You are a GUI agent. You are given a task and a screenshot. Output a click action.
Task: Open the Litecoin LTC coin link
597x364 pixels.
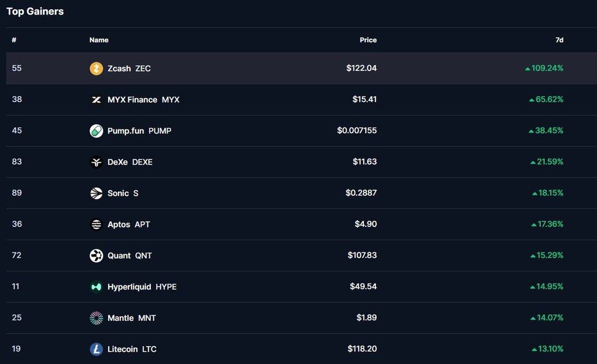[132, 349]
